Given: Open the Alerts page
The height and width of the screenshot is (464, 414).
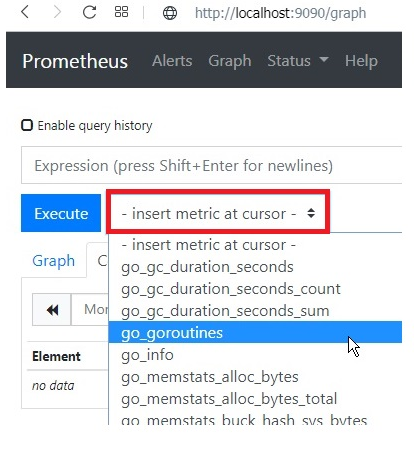Looking at the screenshot, I should (x=172, y=61).
